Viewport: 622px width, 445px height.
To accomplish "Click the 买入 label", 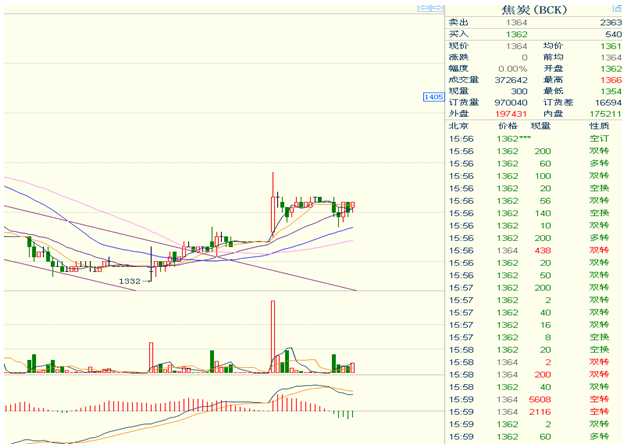I will coord(459,34).
